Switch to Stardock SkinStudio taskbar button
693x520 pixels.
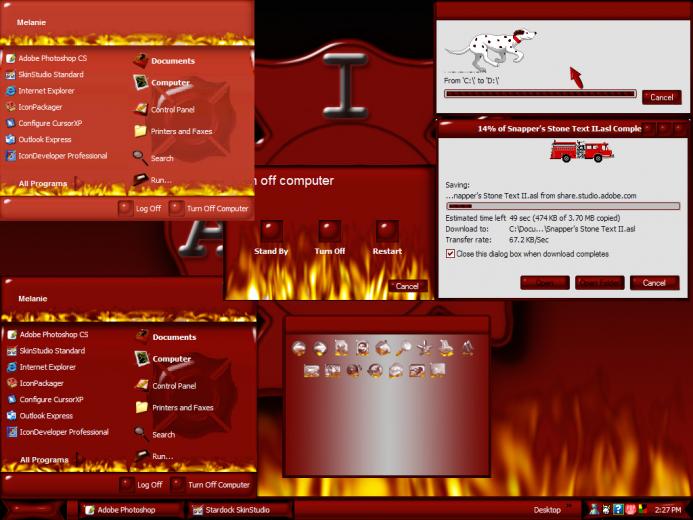(x=241, y=510)
